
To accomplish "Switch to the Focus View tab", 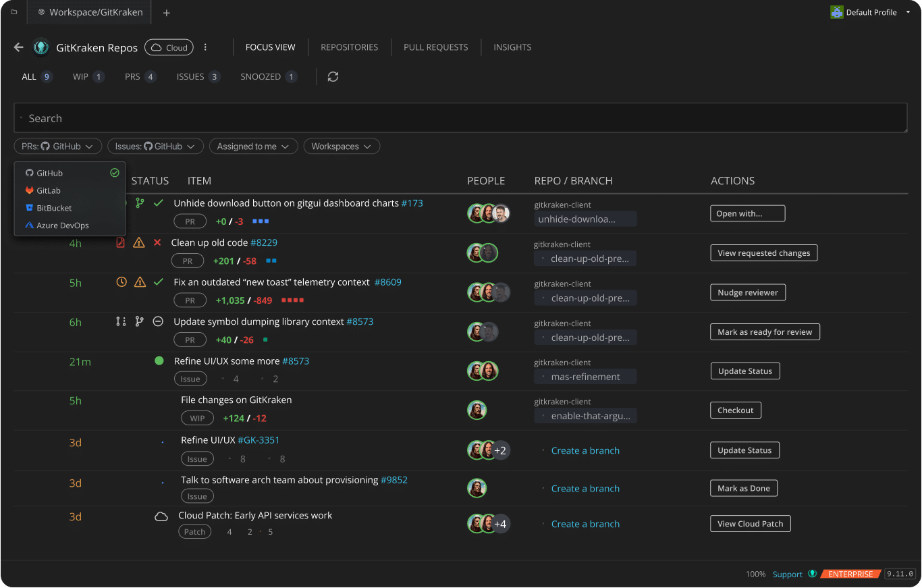I will [271, 47].
